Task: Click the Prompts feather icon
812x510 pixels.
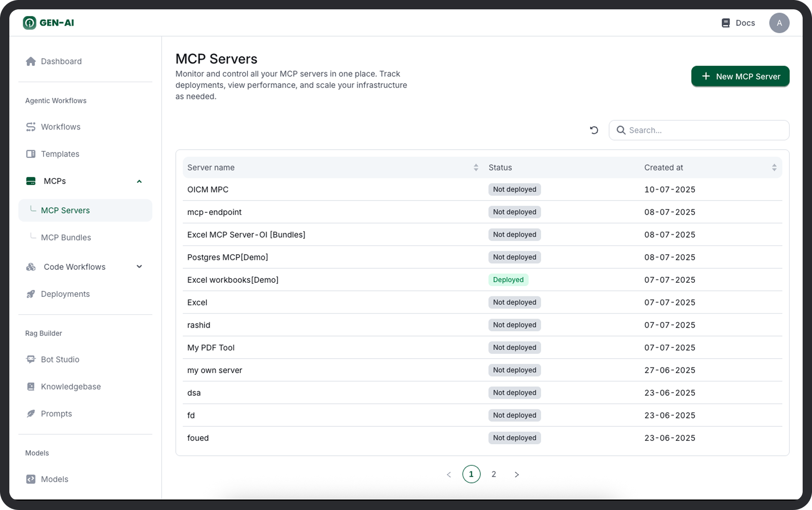Action: click(x=31, y=414)
